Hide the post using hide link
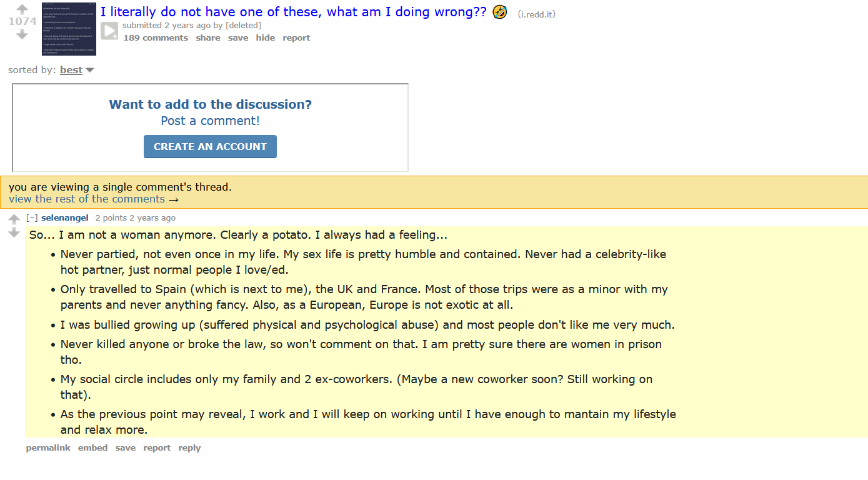 coord(265,37)
